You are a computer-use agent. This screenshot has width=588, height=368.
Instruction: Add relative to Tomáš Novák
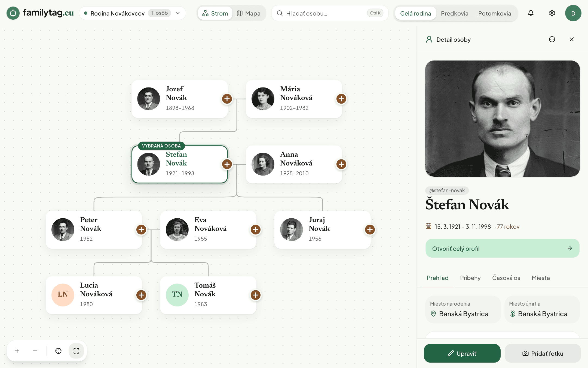pos(256,295)
